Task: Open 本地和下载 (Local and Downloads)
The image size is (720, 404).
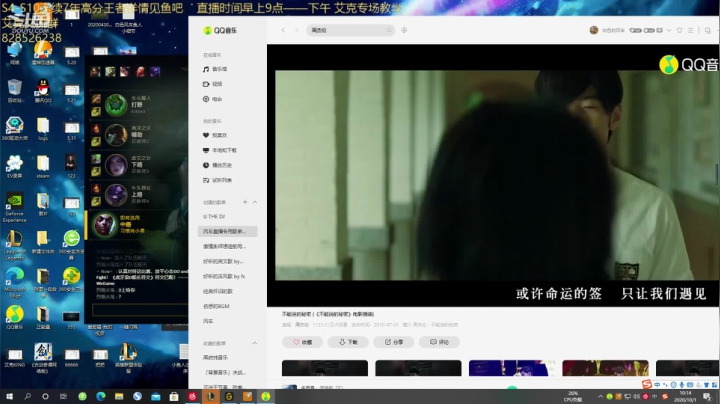Action: 219,150
